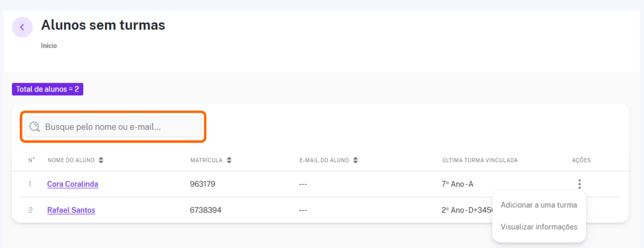This screenshot has width=644, height=248.
Task: Select Visualizar informações in the actions menu
Action: pos(539,227)
